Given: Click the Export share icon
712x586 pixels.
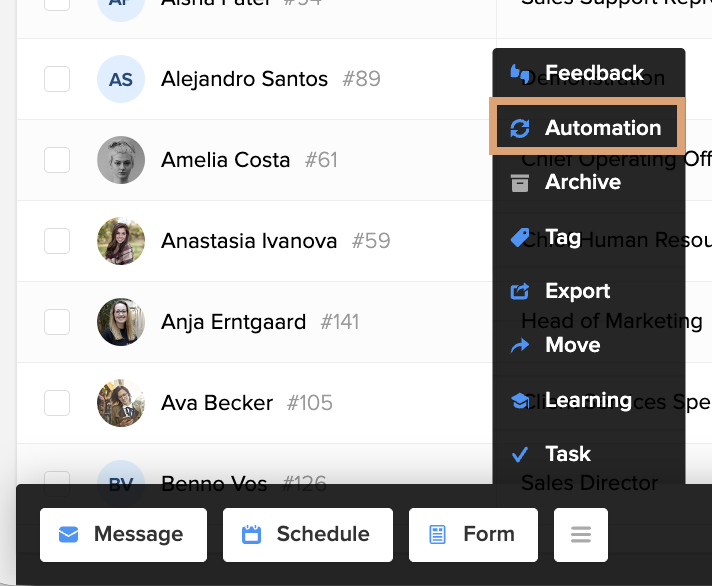Looking at the screenshot, I should tap(519, 291).
